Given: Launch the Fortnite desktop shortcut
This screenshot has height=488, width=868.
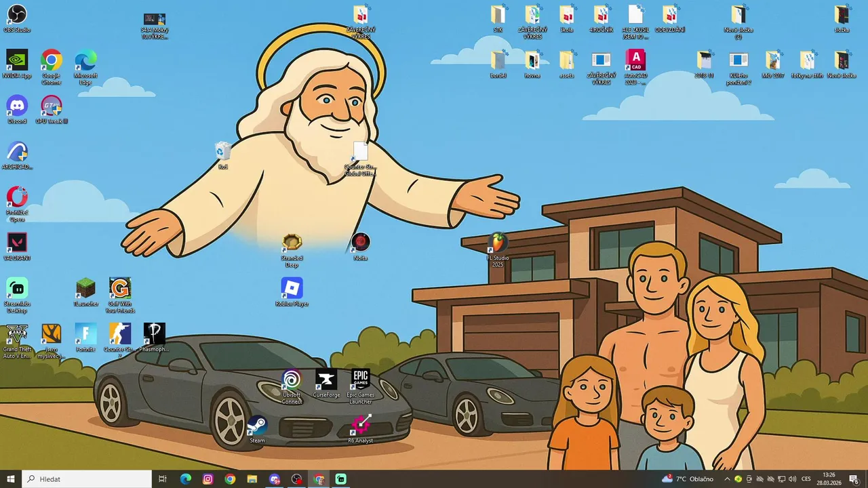Looking at the screenshot, I should pyautogui.click(x=85, y=338).
